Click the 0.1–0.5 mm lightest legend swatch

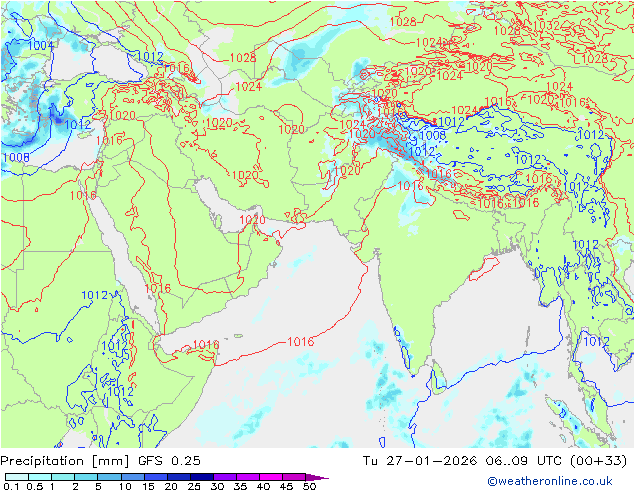(17, 477)
